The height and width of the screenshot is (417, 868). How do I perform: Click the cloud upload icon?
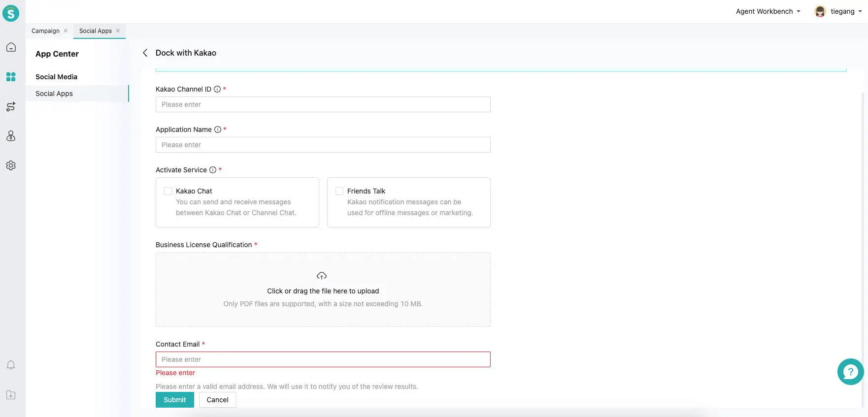click(x=322, y=276)
